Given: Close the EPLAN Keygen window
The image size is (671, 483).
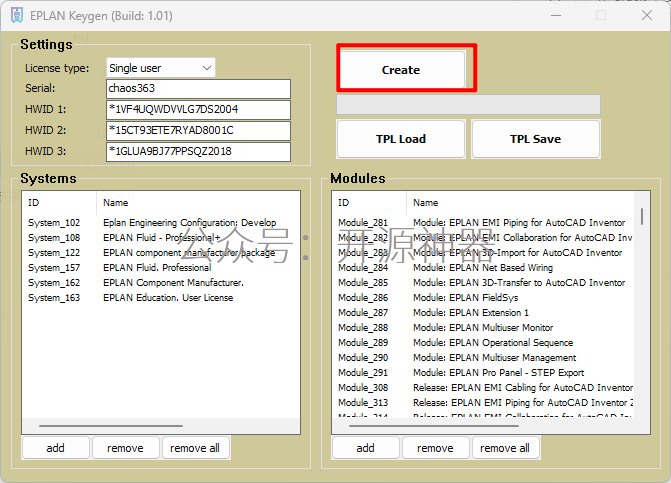Looking at the screenshot, I should point(647,15).
